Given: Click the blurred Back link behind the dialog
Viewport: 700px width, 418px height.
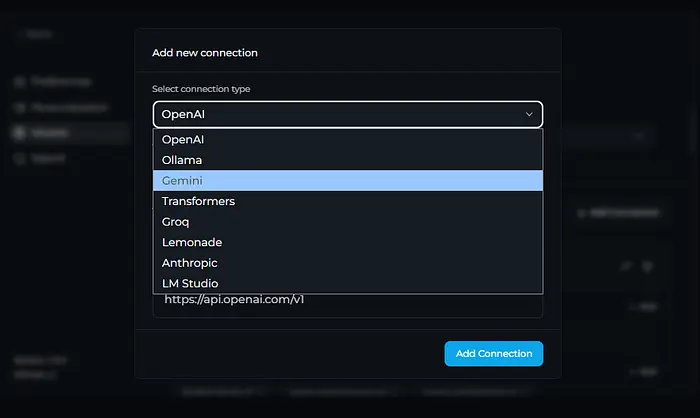Looking at the screenshot, I should pos(38,34).
